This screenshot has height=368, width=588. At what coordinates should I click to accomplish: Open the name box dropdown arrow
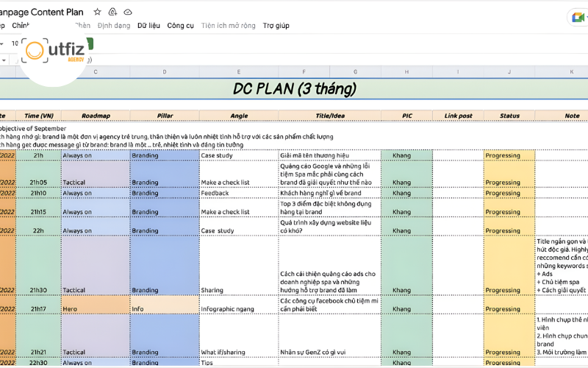click(x=4, y=60)
